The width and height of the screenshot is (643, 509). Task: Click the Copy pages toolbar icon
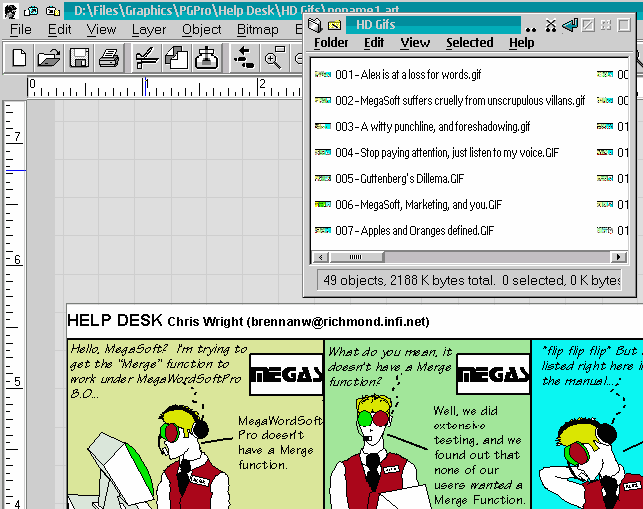click(x=176, y=58)
